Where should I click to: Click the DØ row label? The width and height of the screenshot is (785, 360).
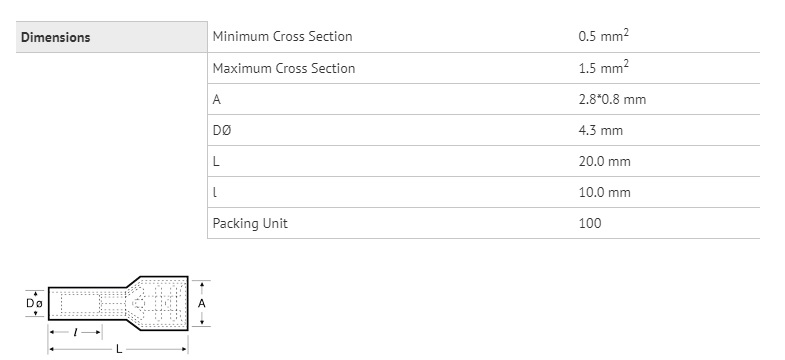222,131
